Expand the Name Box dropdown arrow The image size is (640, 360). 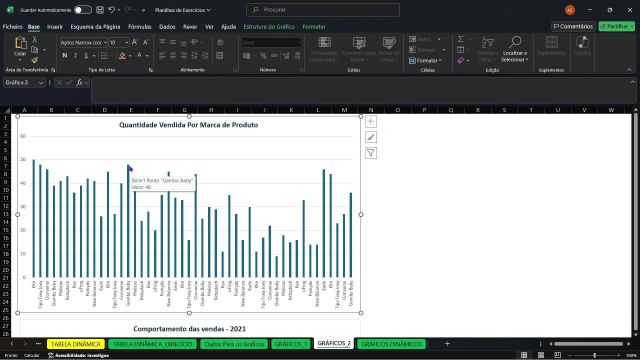(41, 83)
